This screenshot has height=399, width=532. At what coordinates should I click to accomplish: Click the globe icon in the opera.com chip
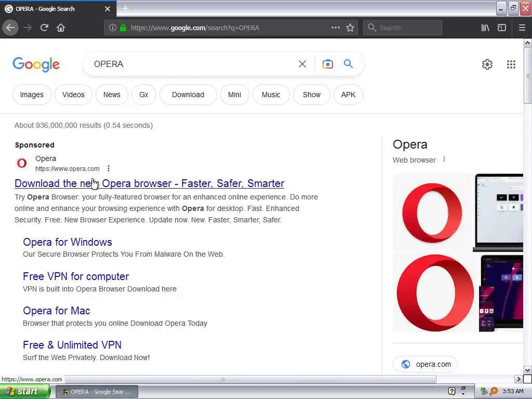point(405,364)
